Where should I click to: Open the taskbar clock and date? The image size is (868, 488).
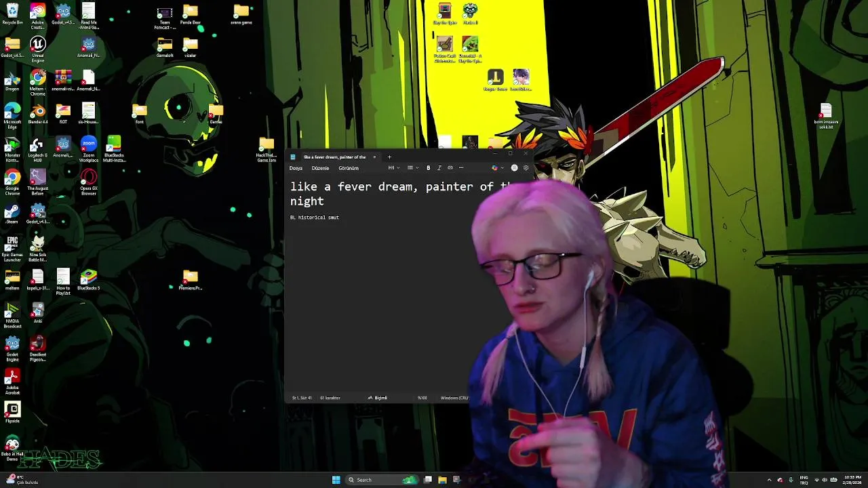click(852, 480)
